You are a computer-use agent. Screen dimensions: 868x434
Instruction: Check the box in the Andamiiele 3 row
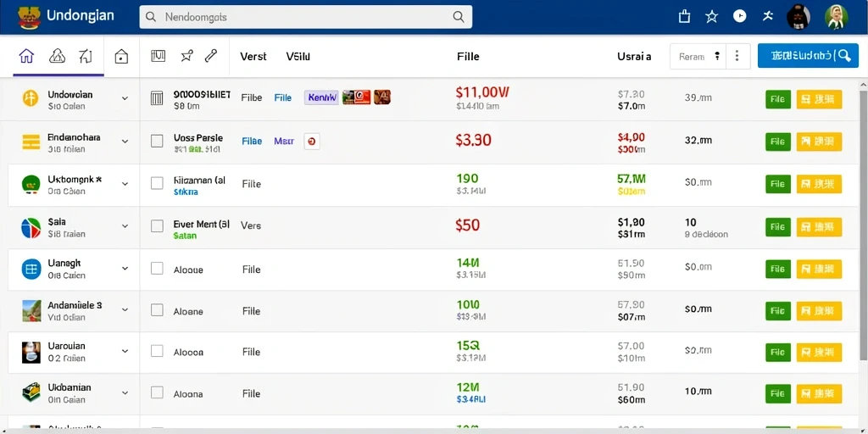157,310
